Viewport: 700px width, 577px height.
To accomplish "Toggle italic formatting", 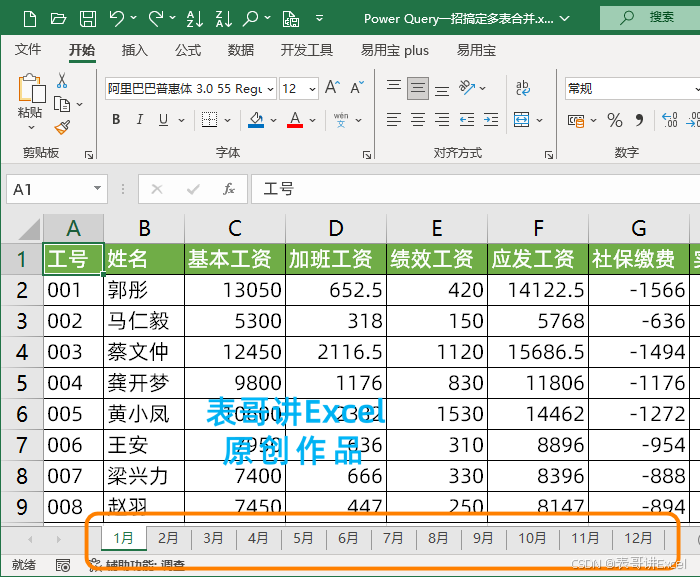I will pyautogui.click(x=140, y=119).
